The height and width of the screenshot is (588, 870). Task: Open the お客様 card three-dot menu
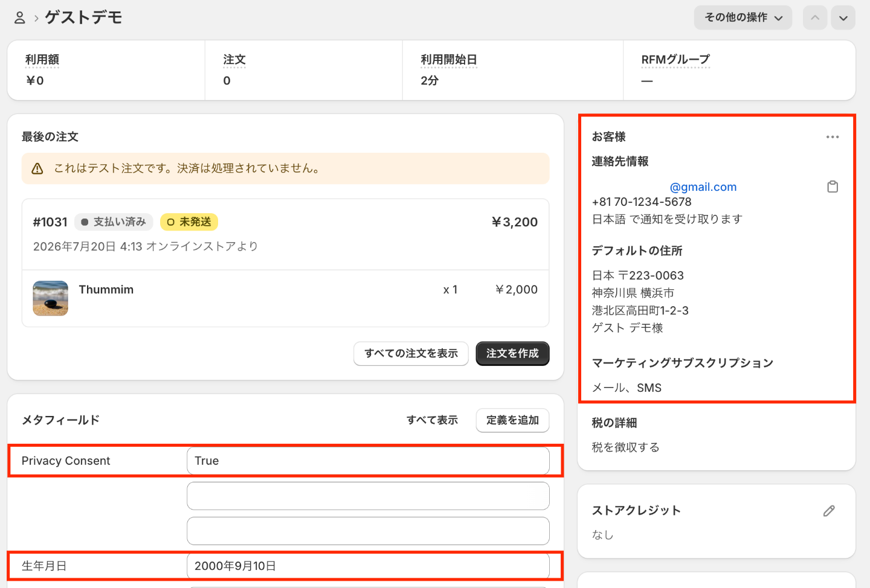[x=833, y=137]
